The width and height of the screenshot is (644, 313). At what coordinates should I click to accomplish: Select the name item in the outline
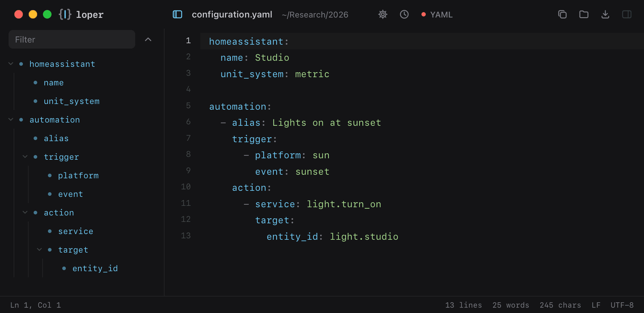[x=54, y=83]
